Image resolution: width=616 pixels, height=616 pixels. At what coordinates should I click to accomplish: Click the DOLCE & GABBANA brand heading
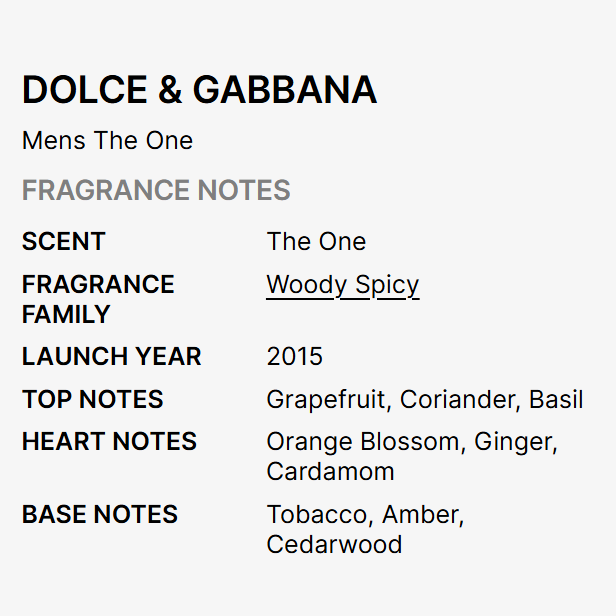[199, 90]
